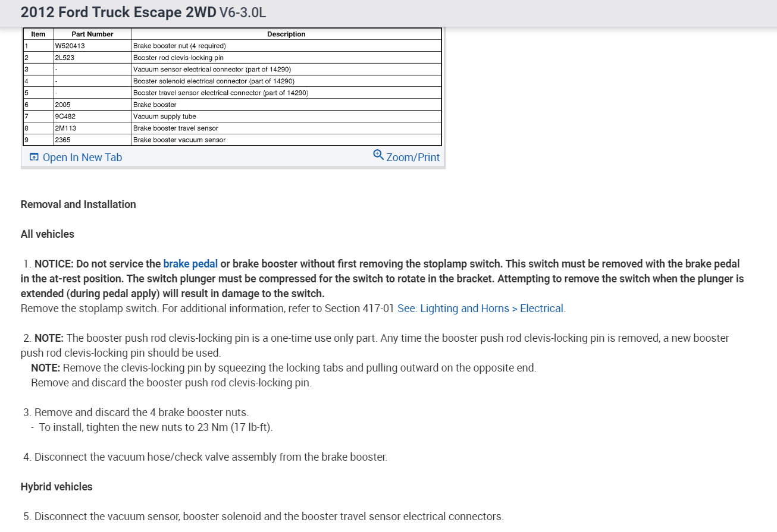
Task: Click the "Removal and Installation" heading
Action: click(x=79, y=204)
